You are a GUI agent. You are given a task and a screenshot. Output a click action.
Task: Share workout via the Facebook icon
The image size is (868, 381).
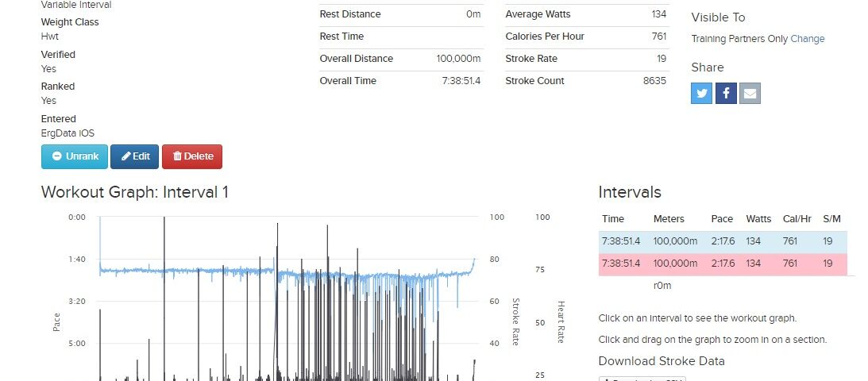coord(726,94)
